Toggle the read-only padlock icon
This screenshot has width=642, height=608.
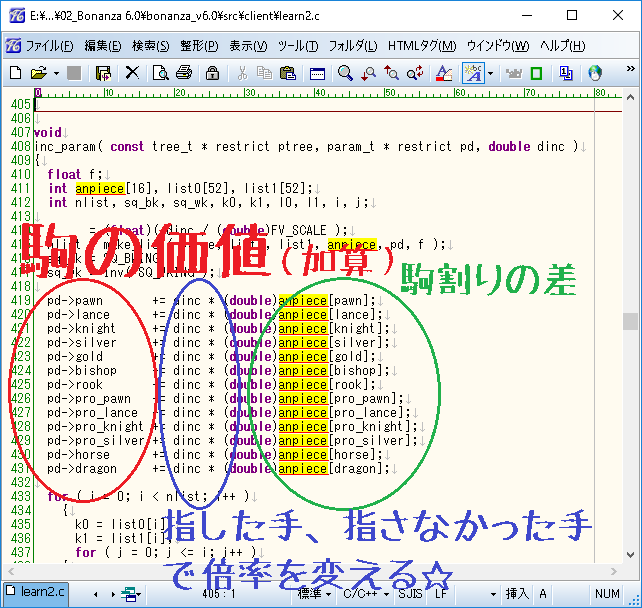[212, 74]
